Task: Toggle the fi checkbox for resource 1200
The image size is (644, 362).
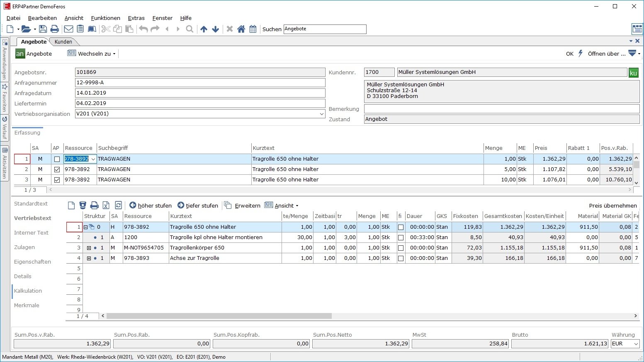Action: coord(401,237)
